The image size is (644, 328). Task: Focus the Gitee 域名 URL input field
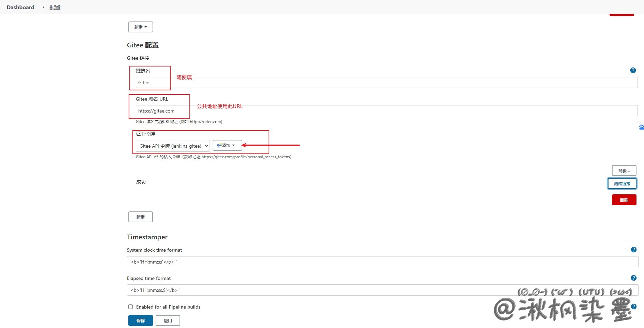click(386, 111)
